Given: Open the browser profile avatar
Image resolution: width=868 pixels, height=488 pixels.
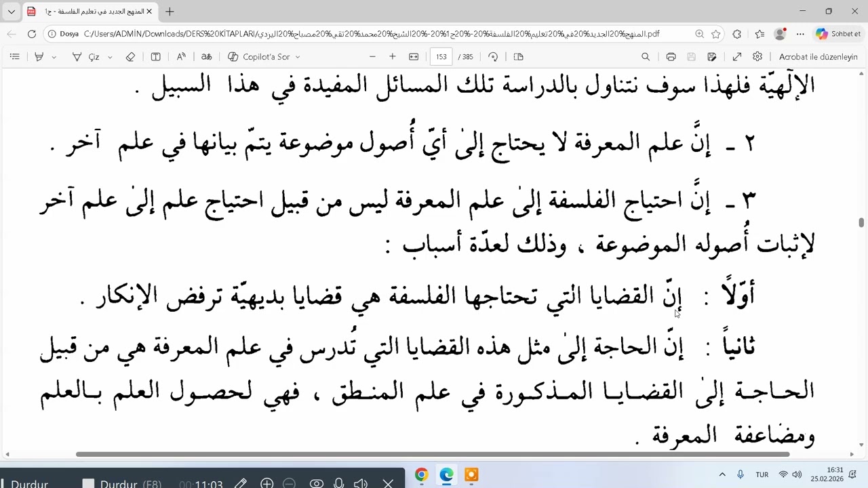Looking at the screenshot, I should click(x=780, y=34).
